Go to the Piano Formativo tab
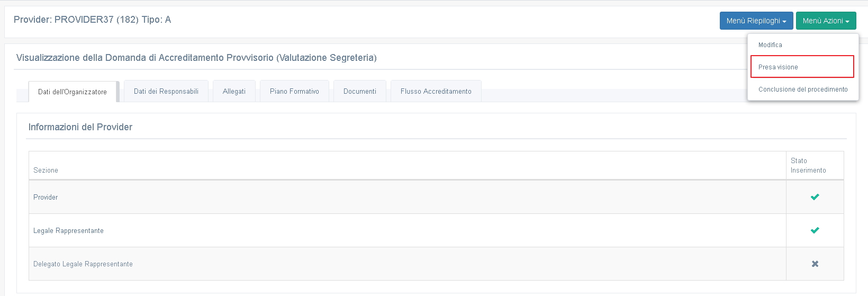 coord(294,91)
